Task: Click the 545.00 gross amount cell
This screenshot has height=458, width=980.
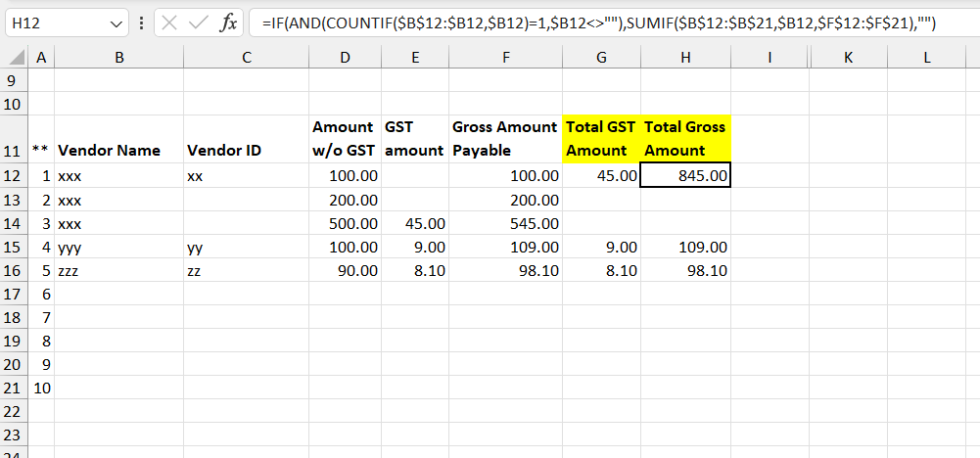Action: pyautogui.click(x=505, y=223)
